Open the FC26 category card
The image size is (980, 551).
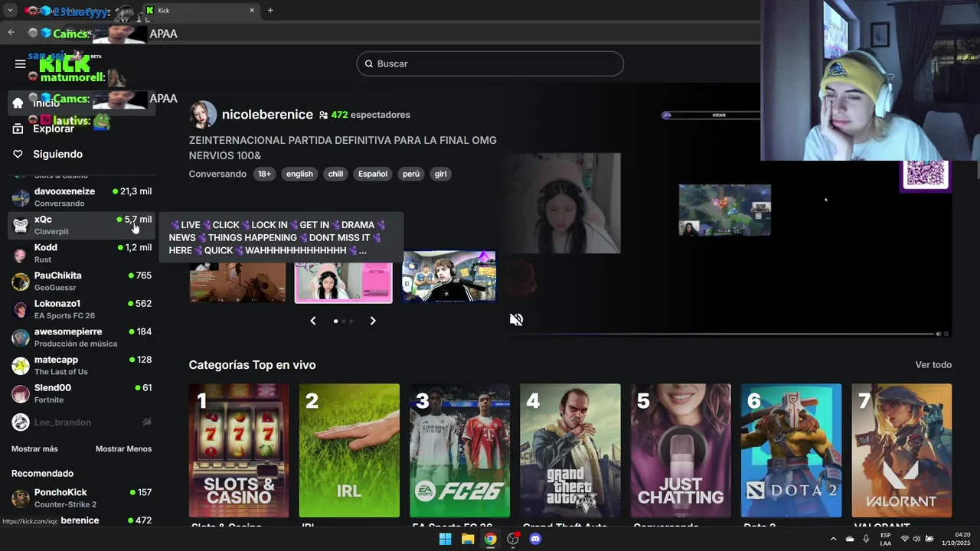tap(459, 451)
